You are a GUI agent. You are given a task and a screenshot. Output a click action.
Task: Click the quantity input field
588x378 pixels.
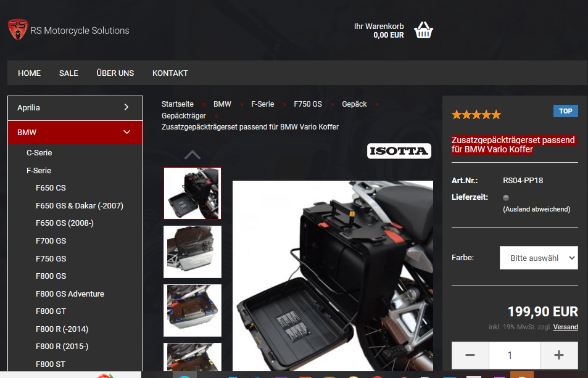515,355
